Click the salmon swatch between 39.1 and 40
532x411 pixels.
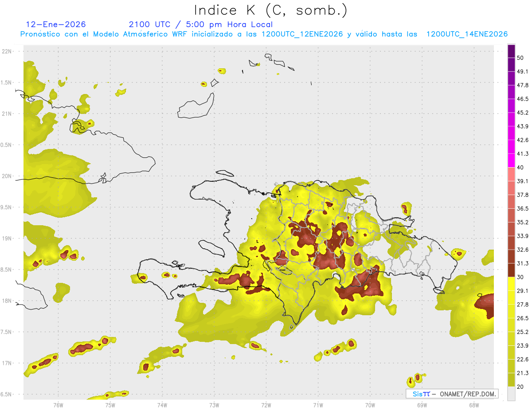[511, 174]
